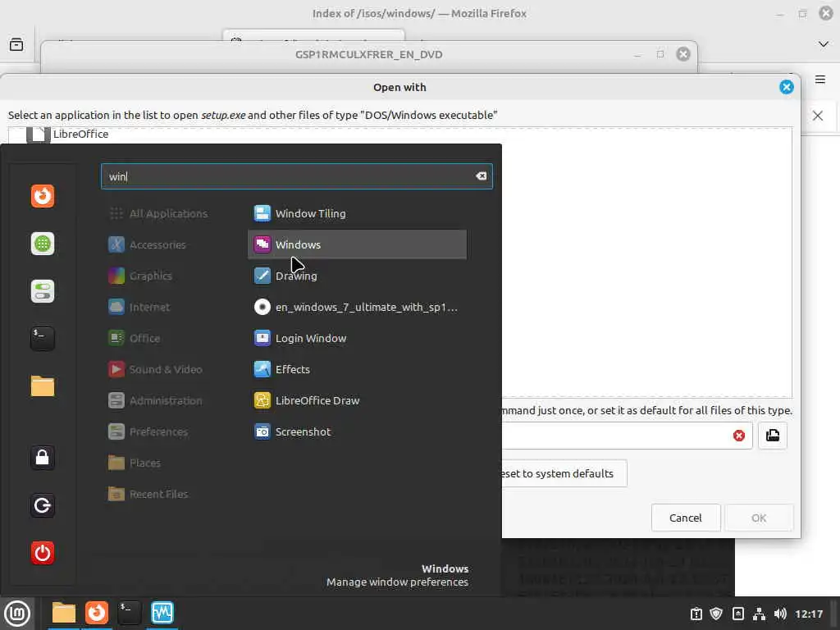Switch to Firefox on the taskbar

pyautogui.click(x=97, y=613)
